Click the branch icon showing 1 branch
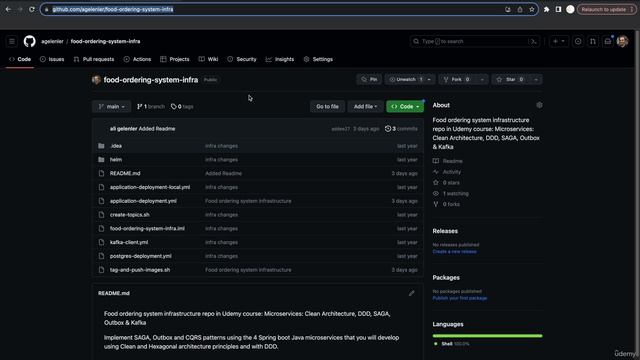The image size is (640, 360). 140,107
